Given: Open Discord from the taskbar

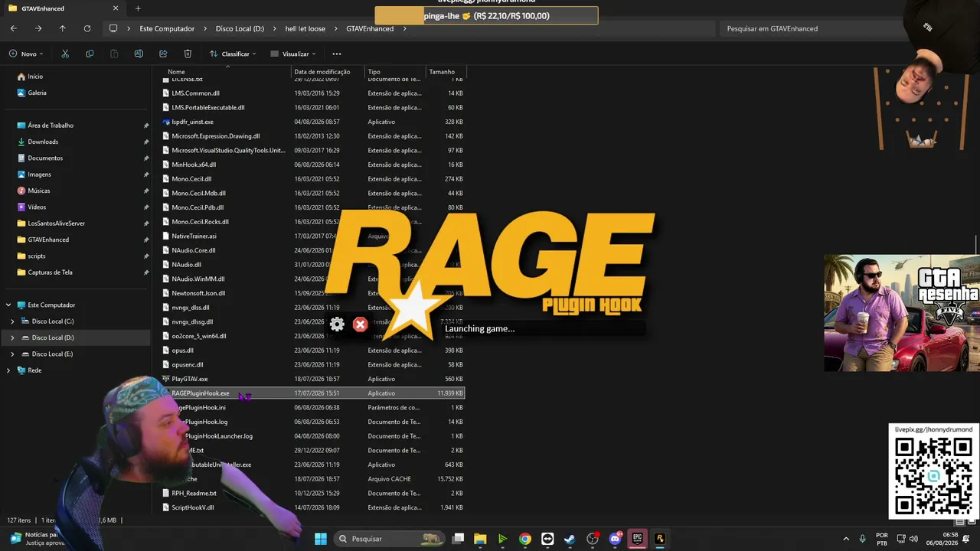Looking at the screenshot, I should (x=615, y=539).
